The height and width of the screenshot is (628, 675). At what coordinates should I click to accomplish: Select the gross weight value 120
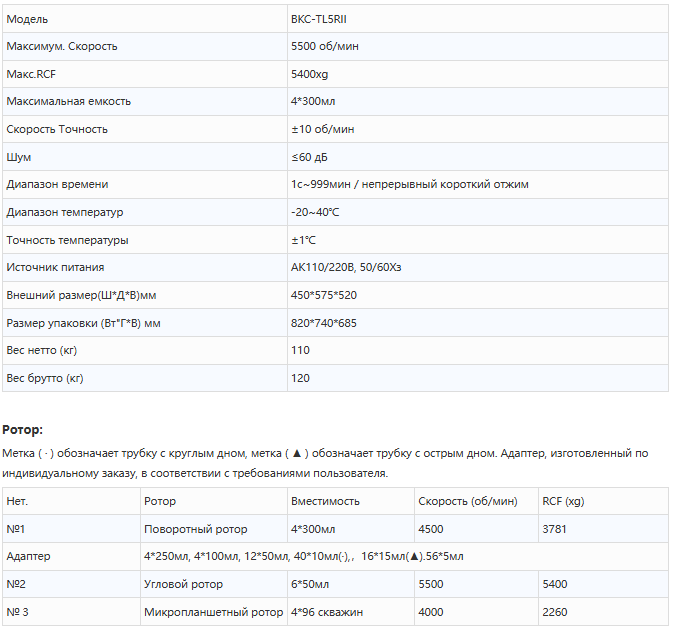[x=300, y=378]
